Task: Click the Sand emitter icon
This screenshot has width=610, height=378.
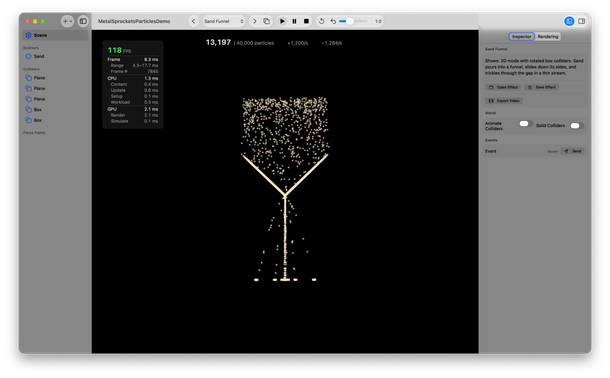Action: tap(28, 56)
